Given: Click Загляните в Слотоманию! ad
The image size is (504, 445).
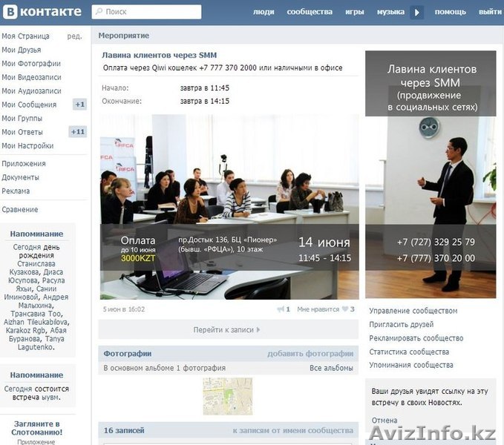Looking at the screenshot, I should (36, 428).
